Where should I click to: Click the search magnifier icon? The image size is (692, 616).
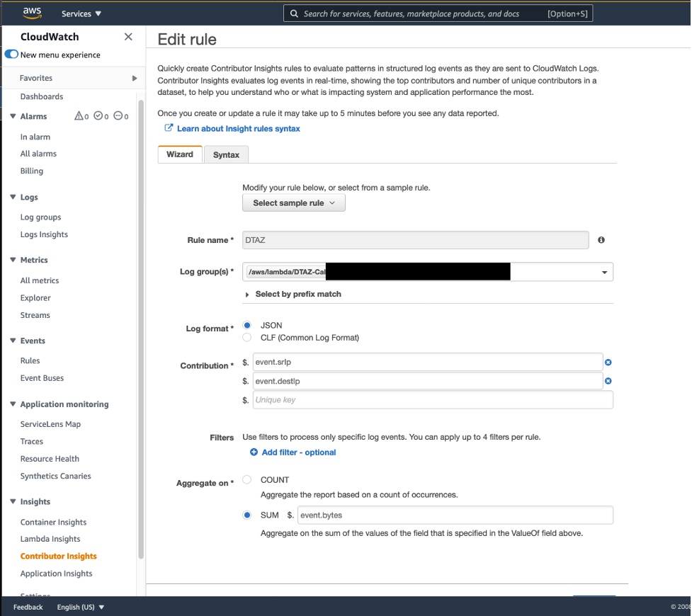click(293, 13)
